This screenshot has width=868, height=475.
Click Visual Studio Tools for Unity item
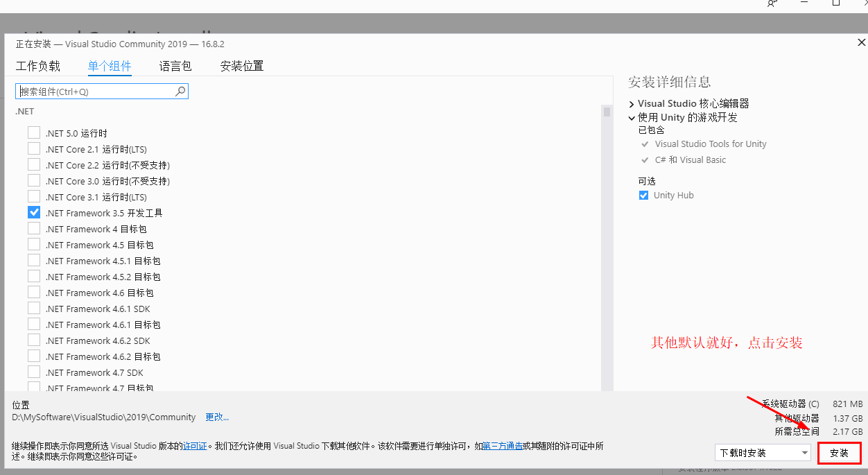pyautogui.click(x=711, y=144)
